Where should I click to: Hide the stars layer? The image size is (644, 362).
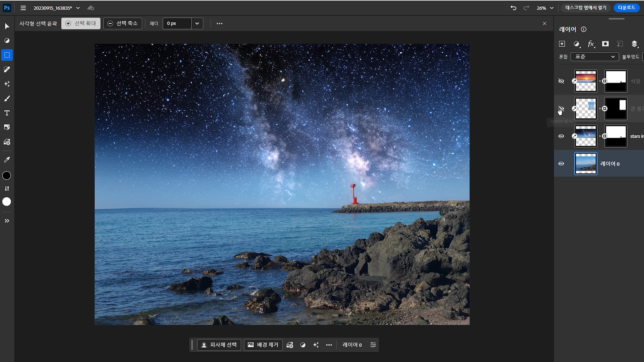tap(561, 136)
